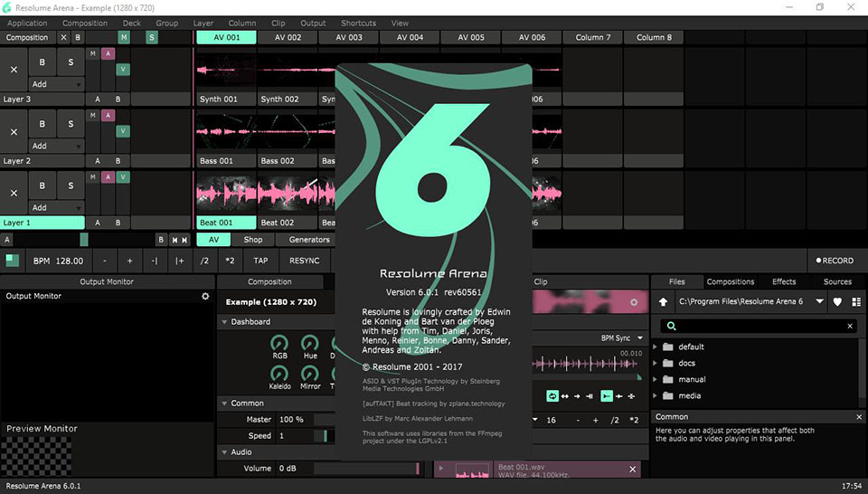Eject Layer 3 with its X button
The image size is (868, 494).
14,70
